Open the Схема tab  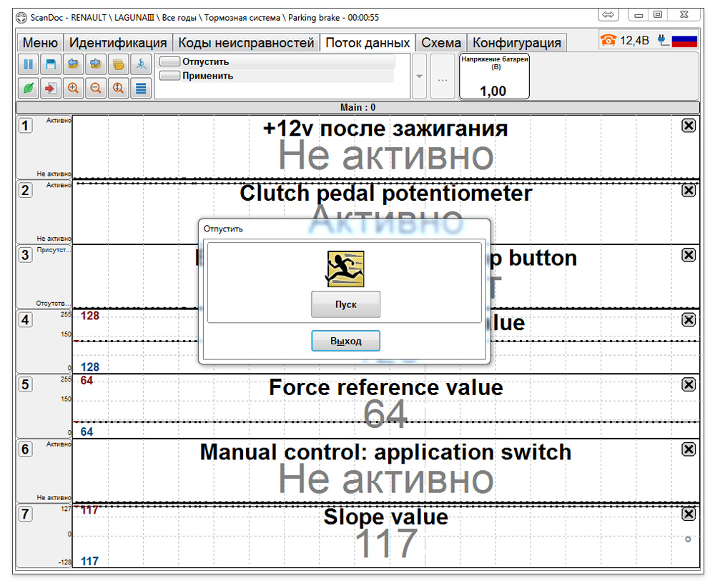point(441,42)
